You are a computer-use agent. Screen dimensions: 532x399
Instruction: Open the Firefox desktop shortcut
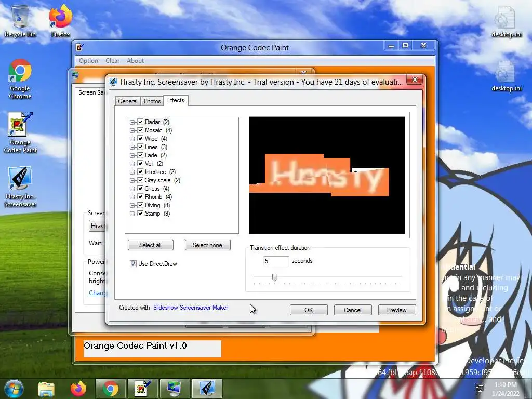(x=60, y=21)
